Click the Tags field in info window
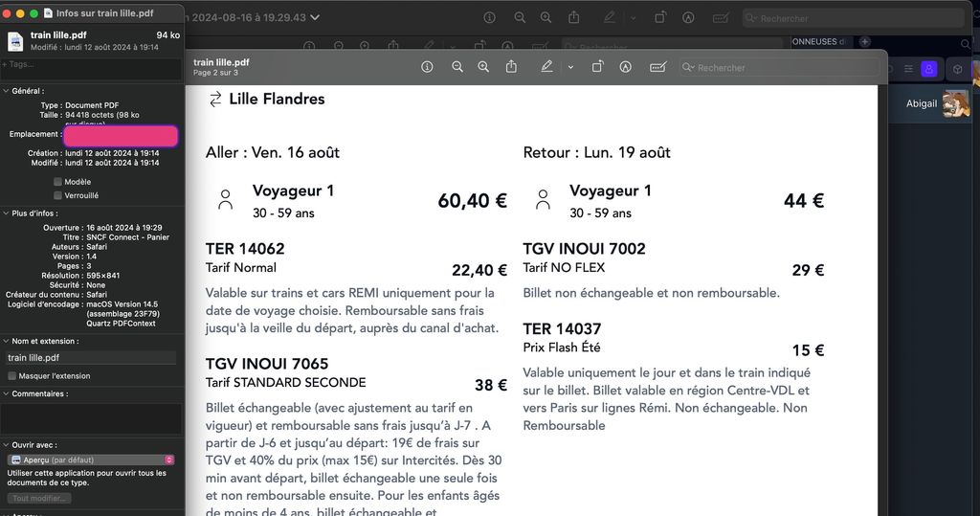 coord(91,68)
